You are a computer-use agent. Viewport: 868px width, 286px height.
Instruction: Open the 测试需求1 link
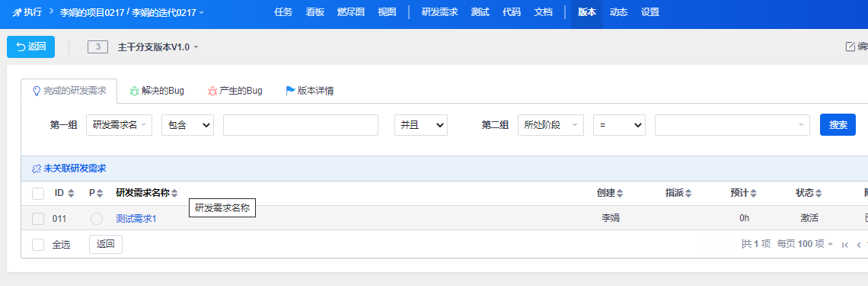[x=136, y=219]
